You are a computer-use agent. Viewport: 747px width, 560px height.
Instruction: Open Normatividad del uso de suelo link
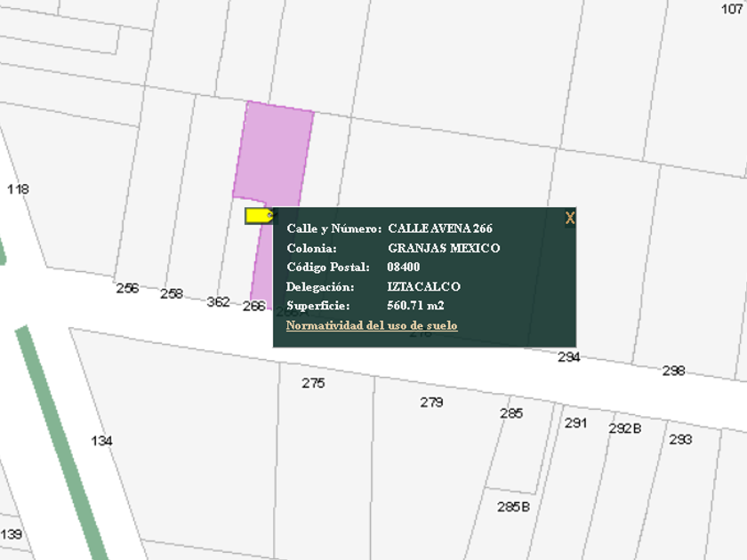click(x=372, y=326)
